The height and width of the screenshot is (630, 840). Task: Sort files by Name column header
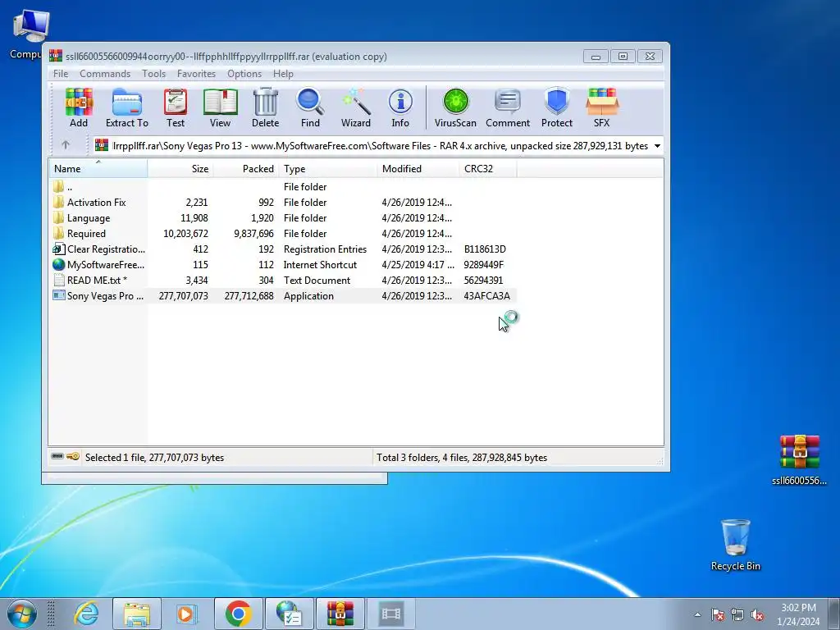point(98,168)
